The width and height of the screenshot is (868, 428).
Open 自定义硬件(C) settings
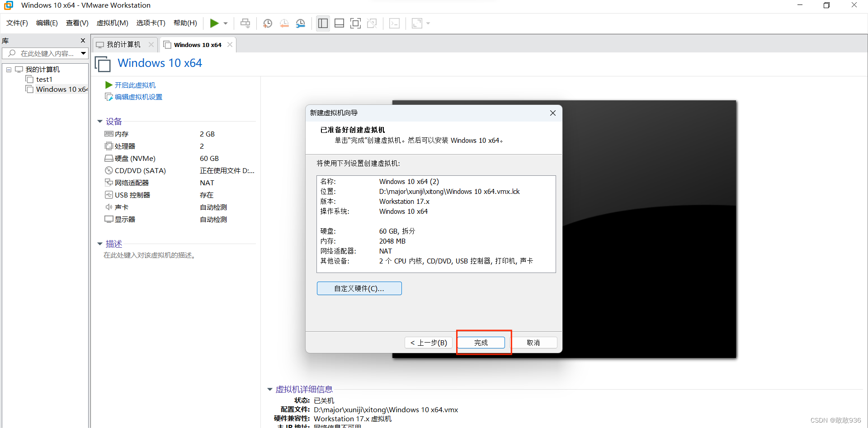(x=359, y=288)
